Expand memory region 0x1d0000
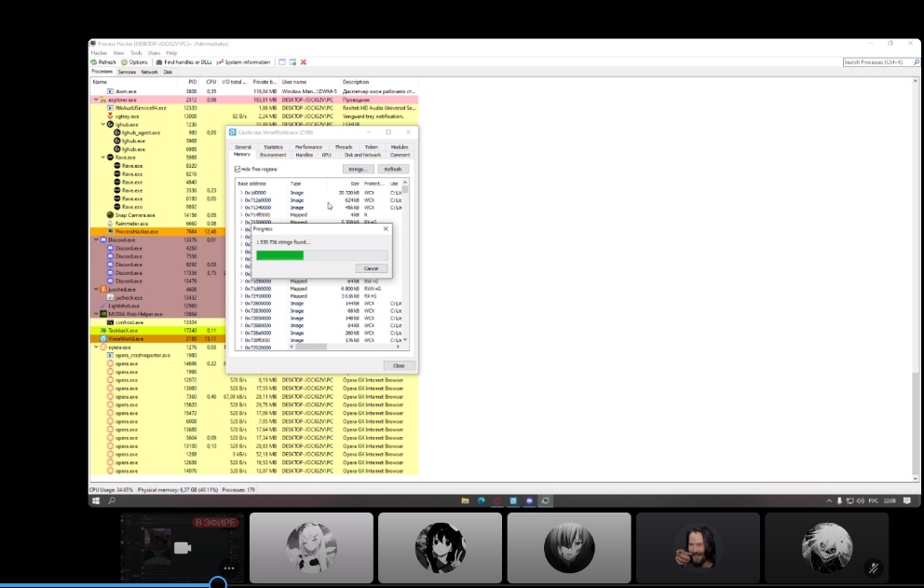 coord(241,192)
